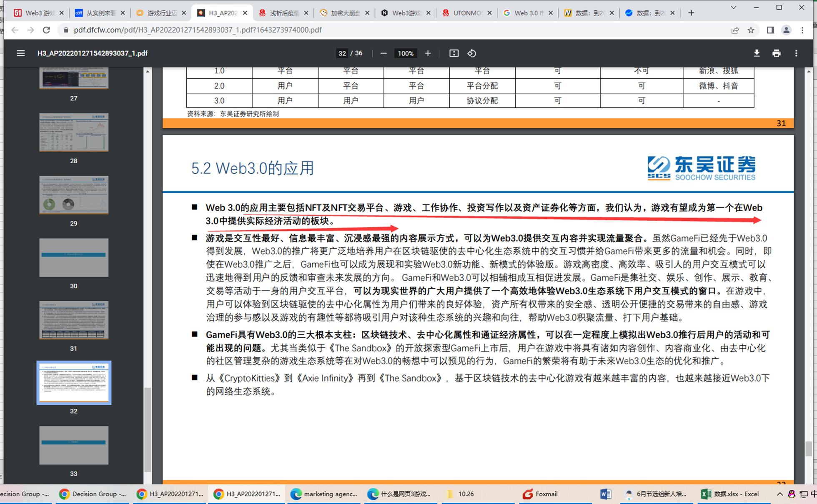This screenshot has height=504, width=817.
Task: Open the Chrome three-dot menu
Action: click(x=802, y=30)
